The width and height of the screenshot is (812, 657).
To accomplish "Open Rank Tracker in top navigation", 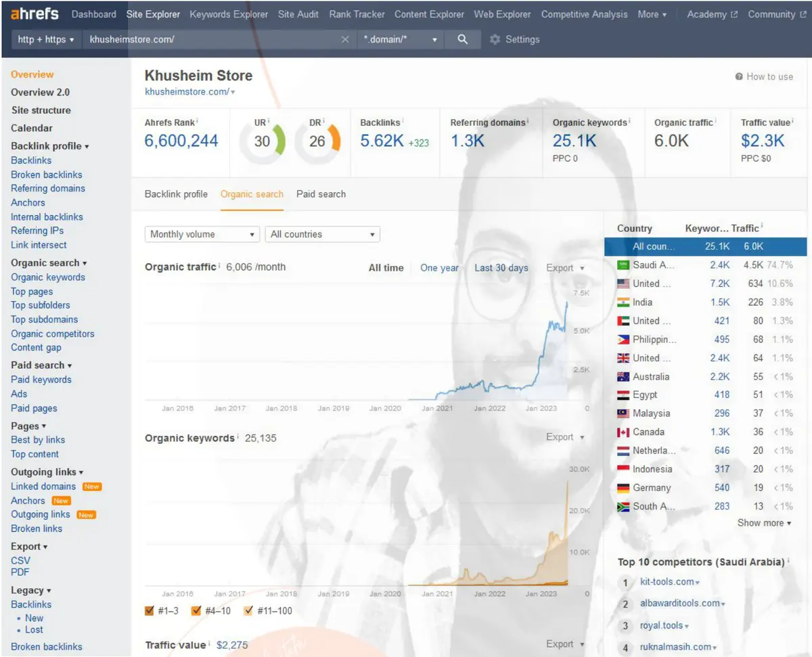I will pos(357,14).
